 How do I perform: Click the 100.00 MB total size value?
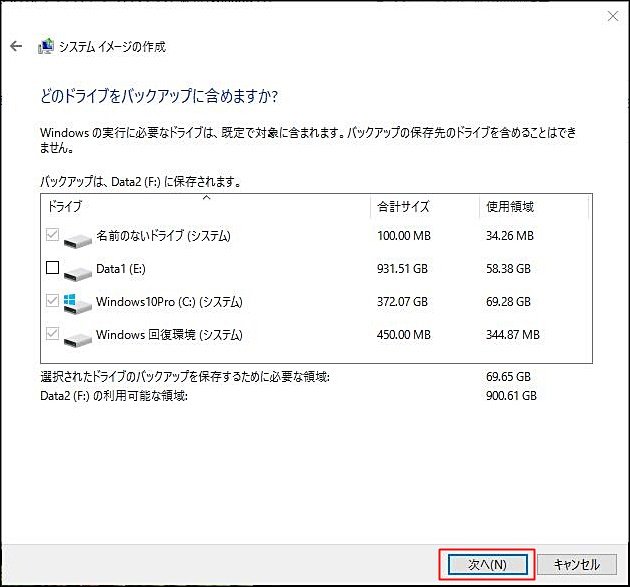tap(403, 235)
